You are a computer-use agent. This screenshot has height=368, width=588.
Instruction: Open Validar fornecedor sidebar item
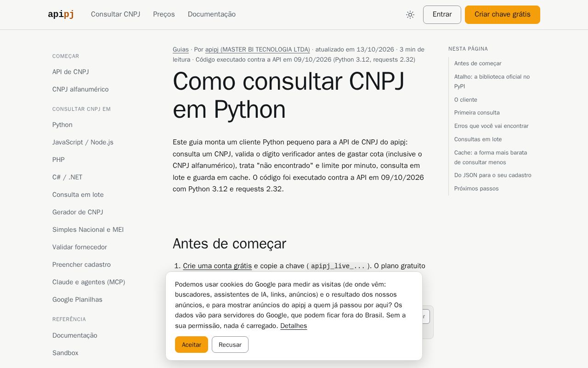[79, 247]
